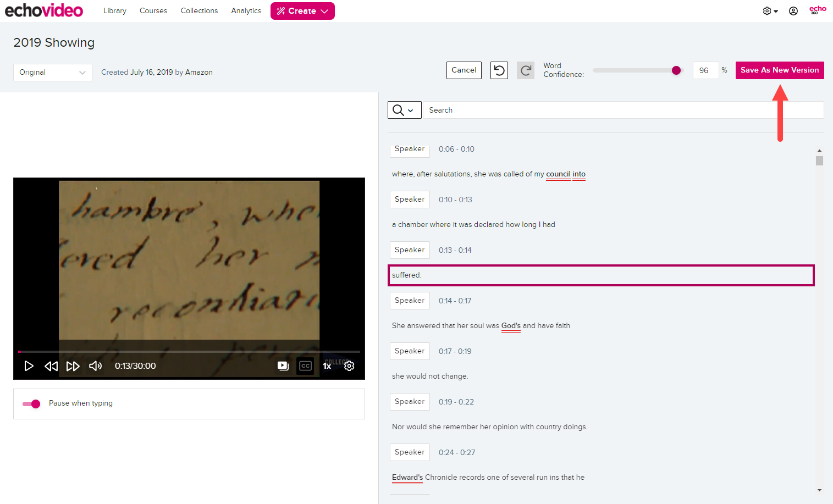This screenshot has width=833, height=504.
Task: Rewind the video playback
Action: [x=51, y=365]
